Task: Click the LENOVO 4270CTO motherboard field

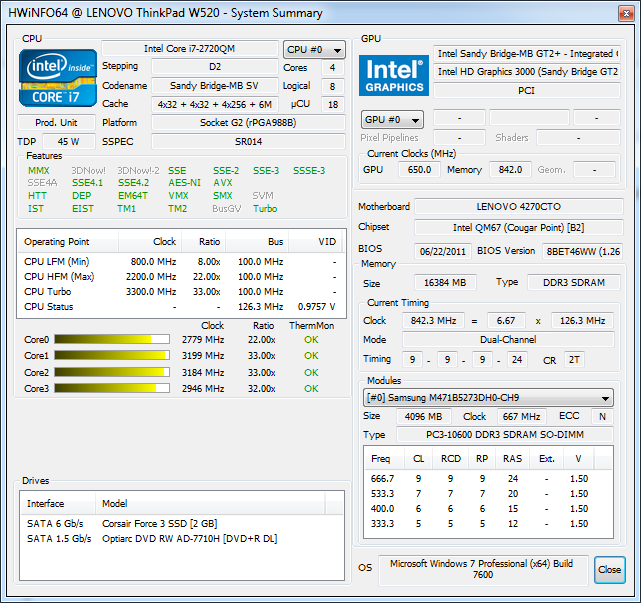Action: click(519, 206)
